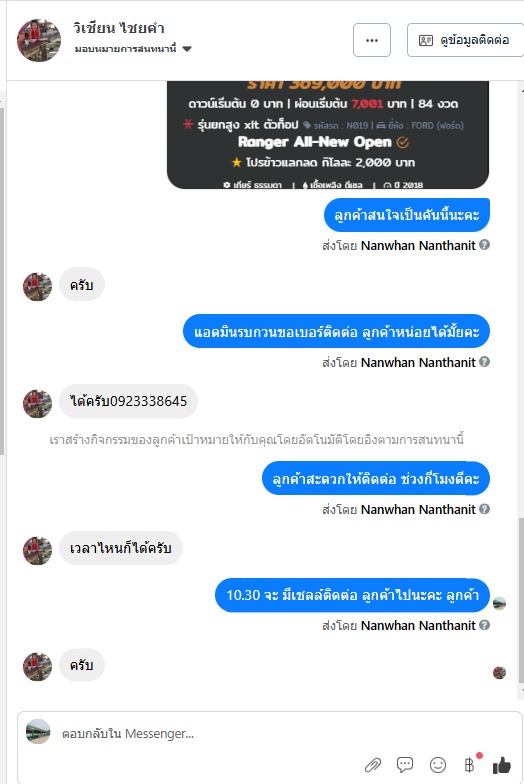Viewport: 524px width, 784px height.
Task: Click the baht payment request icon
Action: (470, 764)
